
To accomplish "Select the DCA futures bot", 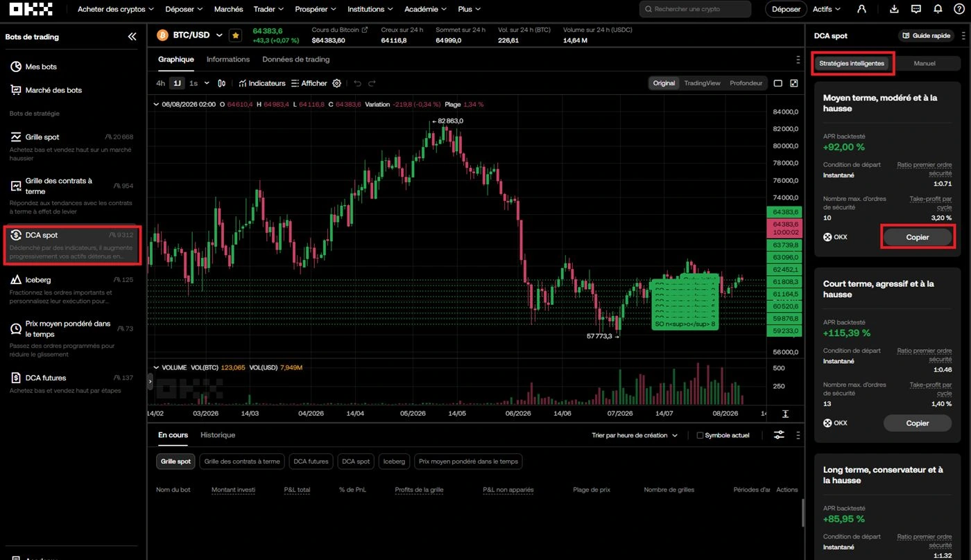I will (x=72, y=384).
